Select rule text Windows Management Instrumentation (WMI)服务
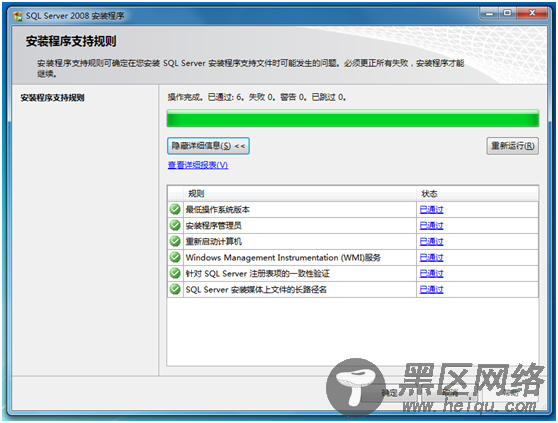Image resolution: width=558 pixels, height=423 pixels. coord(283,258)
